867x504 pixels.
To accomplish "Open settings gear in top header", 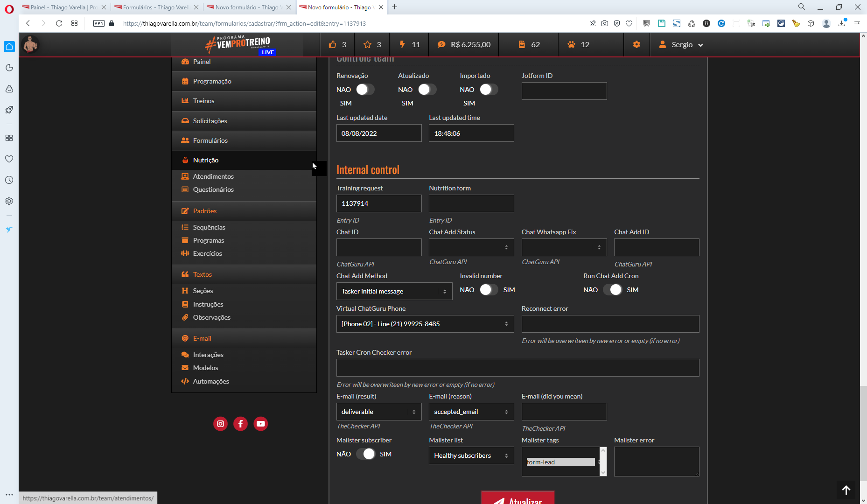I will pos(636,45).
